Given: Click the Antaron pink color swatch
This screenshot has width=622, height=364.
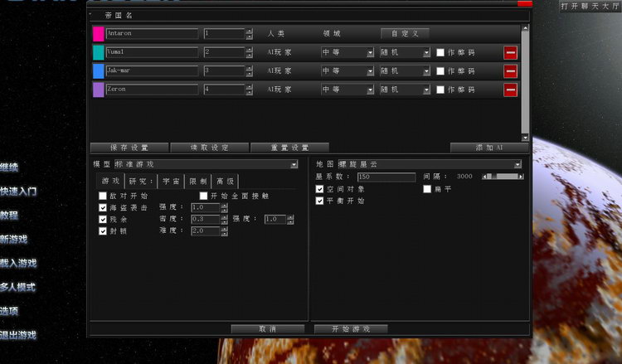Looking at the screenshot, I should pyautogui.click(x=99, y=34).
